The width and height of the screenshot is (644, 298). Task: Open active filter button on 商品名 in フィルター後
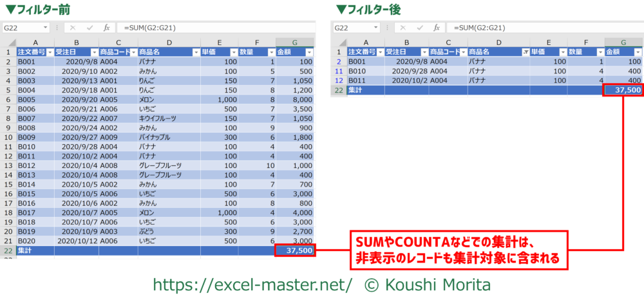tap(526, 52)
